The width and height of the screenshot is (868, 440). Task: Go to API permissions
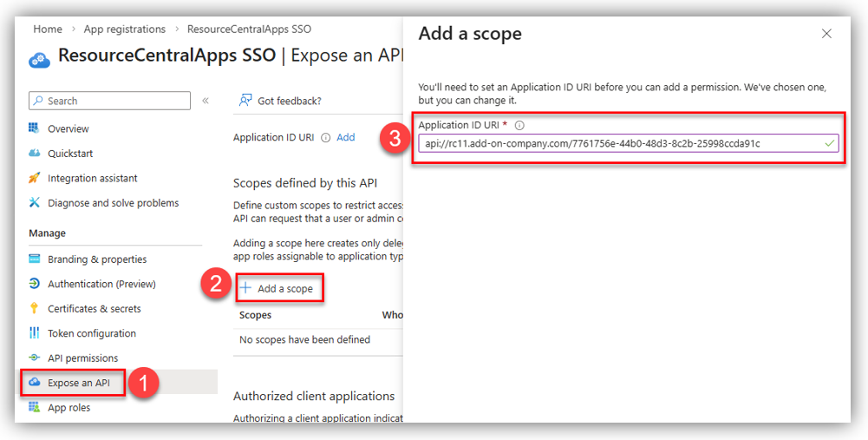82,358
